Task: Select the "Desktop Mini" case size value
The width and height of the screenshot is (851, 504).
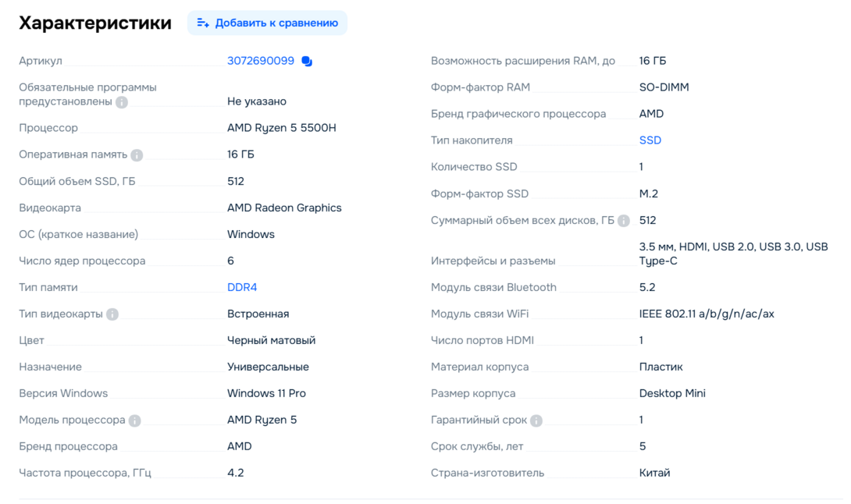Action: pos(672,393)
